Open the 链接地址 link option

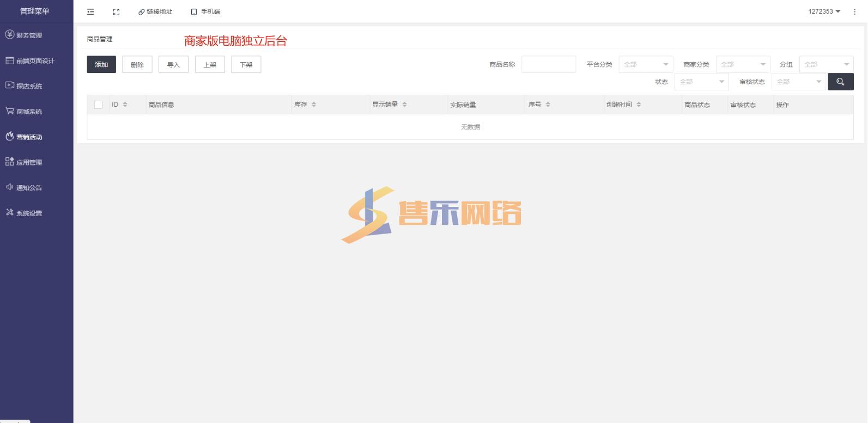point(155,11)
